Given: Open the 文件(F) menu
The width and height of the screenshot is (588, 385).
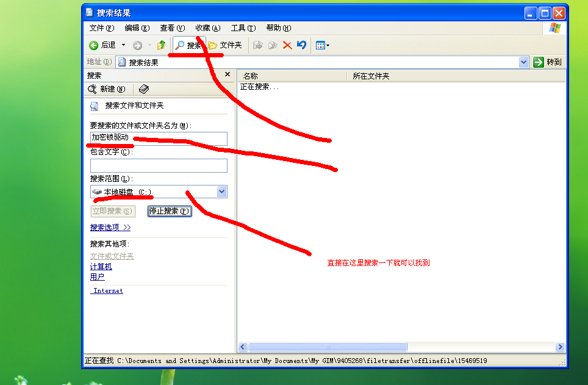Looking at the screenshot, I should coord(102,28).
